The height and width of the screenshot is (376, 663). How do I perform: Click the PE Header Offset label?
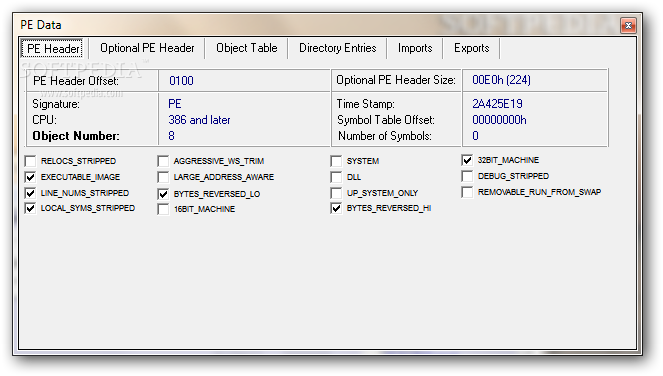(76, 80)
